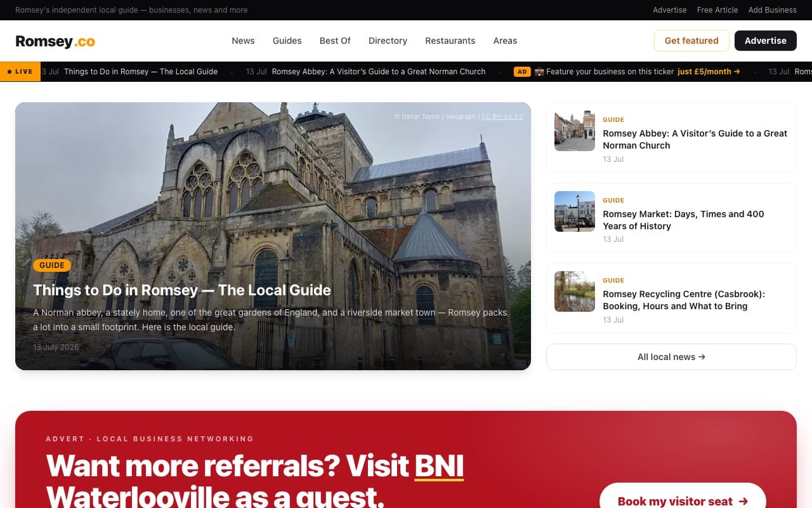Click the dark Advertise button in header
812x508 pixels.
click(765, 41)
